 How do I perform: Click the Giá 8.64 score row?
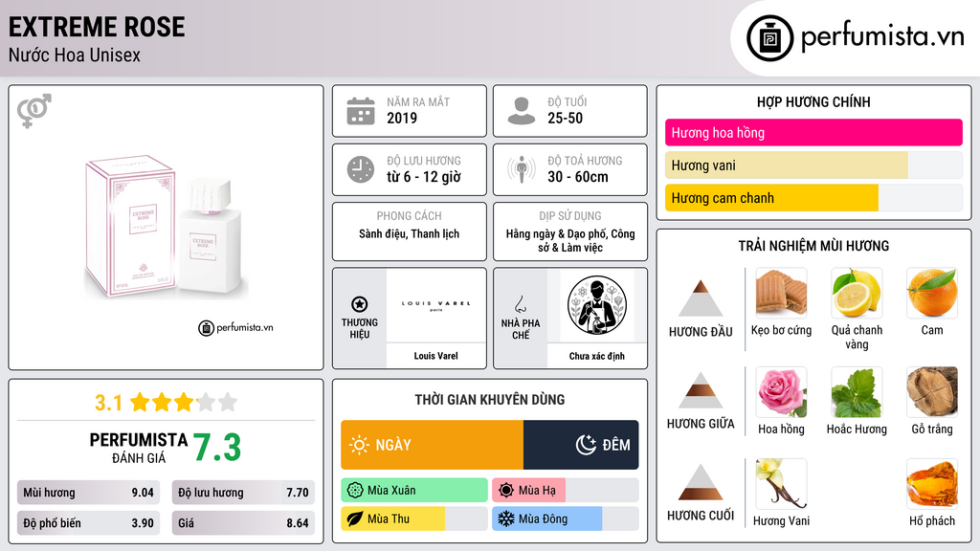click(x=243, y=523)
